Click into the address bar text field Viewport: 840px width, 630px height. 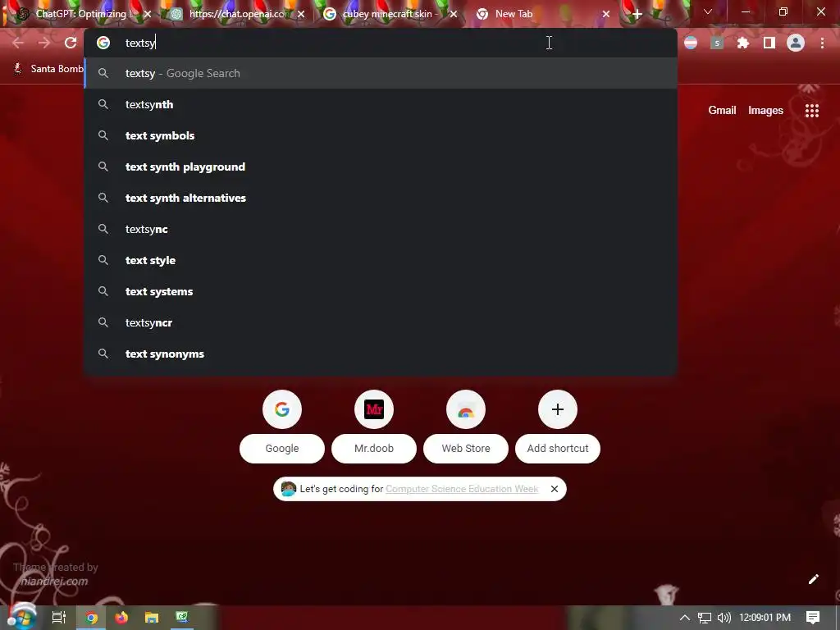(381, 43)
